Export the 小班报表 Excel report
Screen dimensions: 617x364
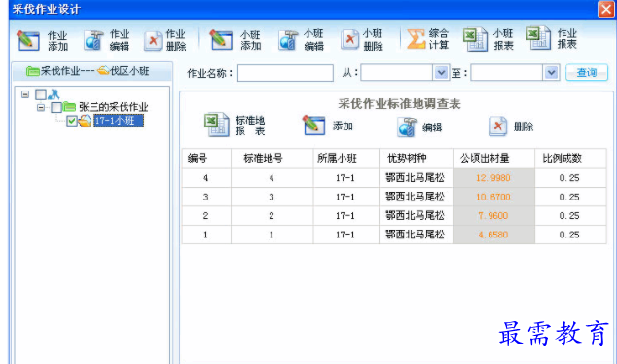click(x=475, y=39)
